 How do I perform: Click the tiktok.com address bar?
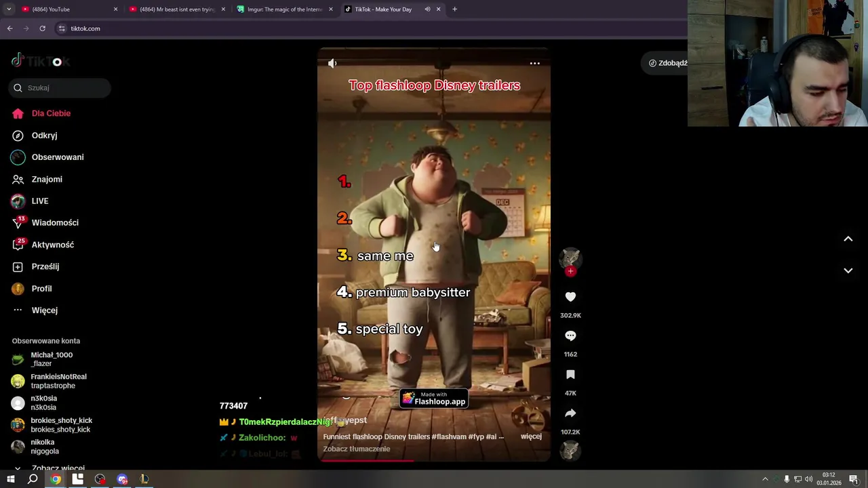(85, 28)
